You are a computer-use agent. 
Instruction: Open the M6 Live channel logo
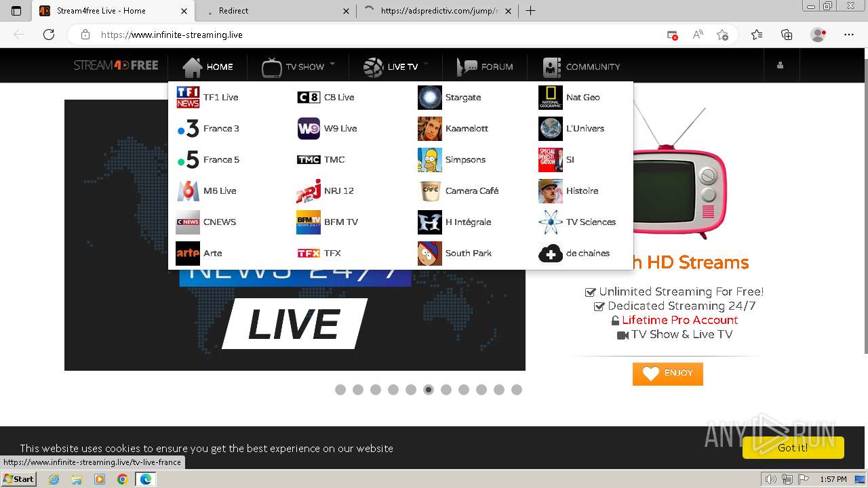point(188,191)
